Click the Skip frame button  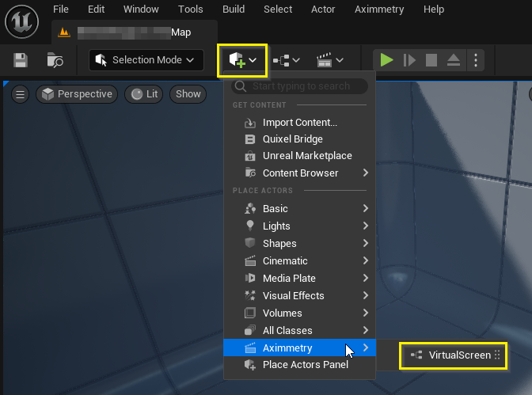pyautogui.click(x=409, y=60)
